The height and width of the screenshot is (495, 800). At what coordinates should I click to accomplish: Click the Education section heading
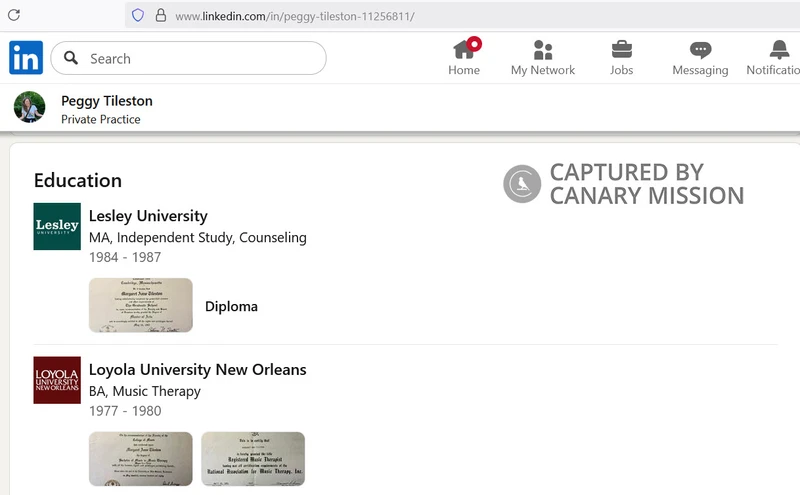[78, 180]
